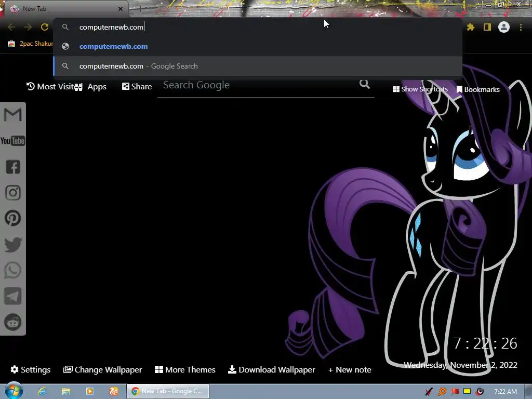
Task: Click Change Wallpaper
Action: 102,369
